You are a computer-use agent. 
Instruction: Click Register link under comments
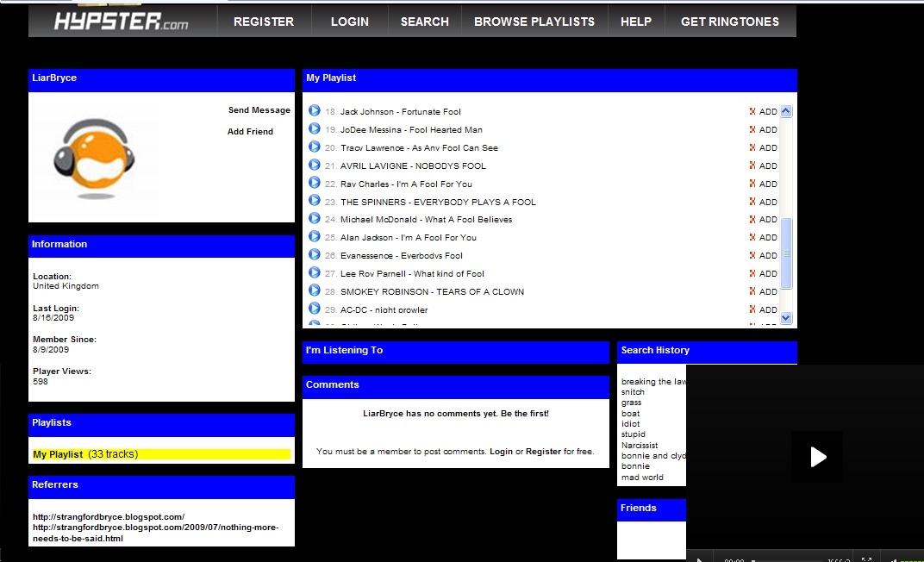(543, 452)
